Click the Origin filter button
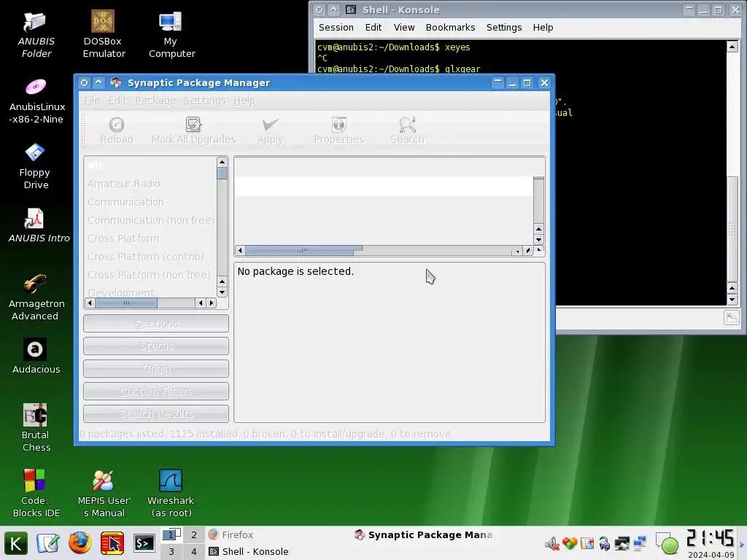 click(x=156, y=368)
